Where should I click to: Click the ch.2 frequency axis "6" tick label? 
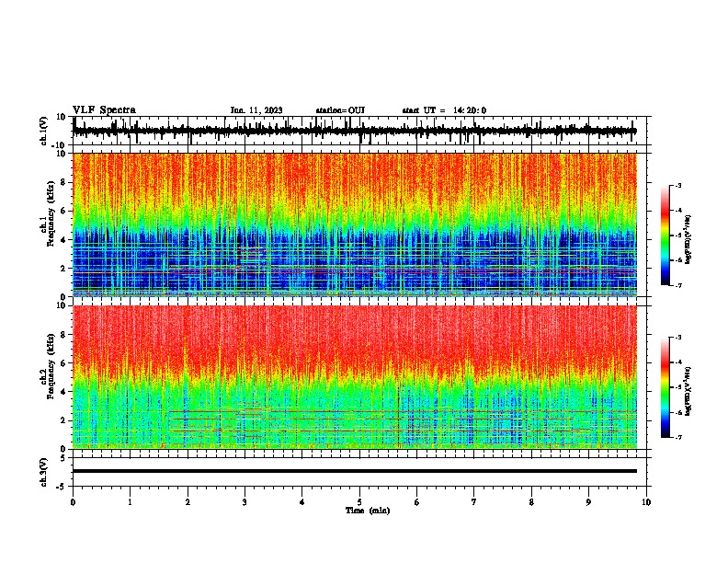tap(63, 363)
